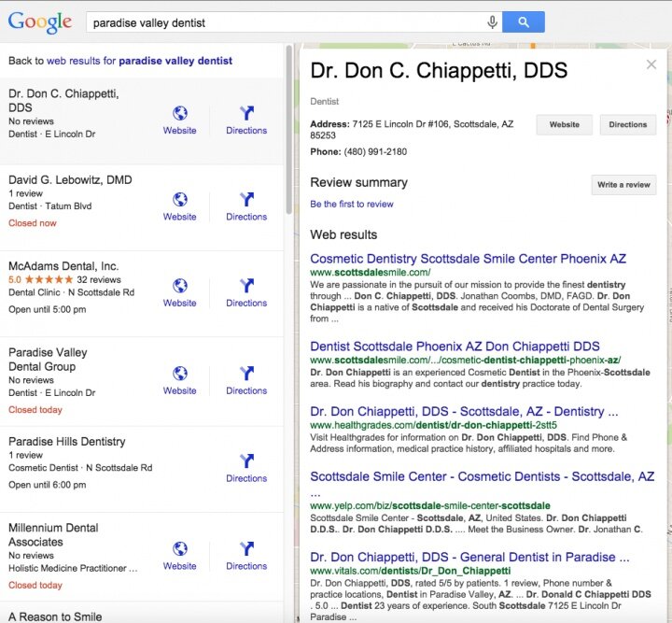Click the 32 reviews text for McAdams Dental

click(99, 279)
